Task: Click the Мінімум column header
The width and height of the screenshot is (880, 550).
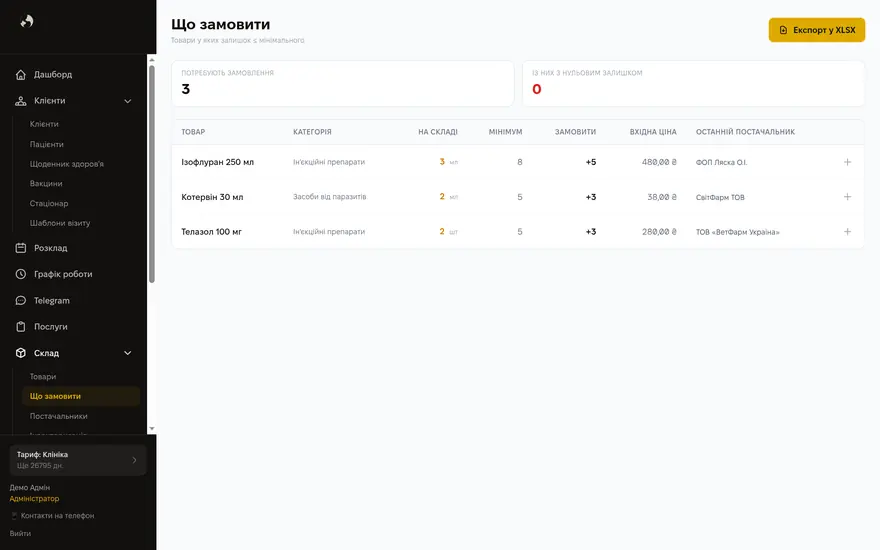Action: pos(505,132)
